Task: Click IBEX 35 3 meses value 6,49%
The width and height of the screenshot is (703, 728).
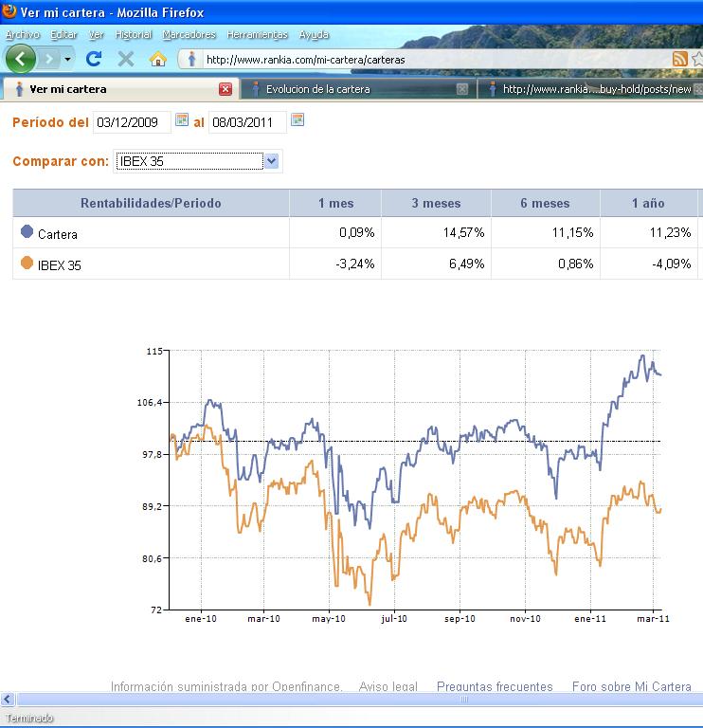Action: coord(467,264)
